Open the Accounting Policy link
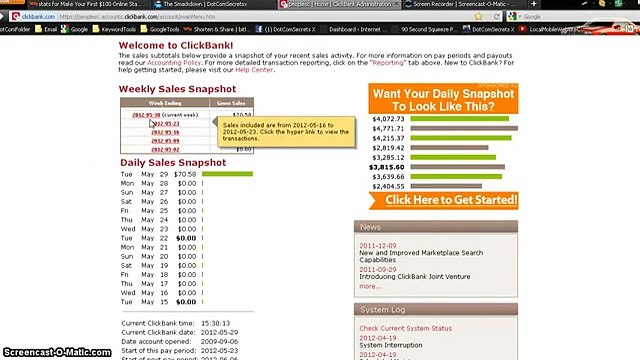This screenshot has height=360, width=640. coord(174,62)
